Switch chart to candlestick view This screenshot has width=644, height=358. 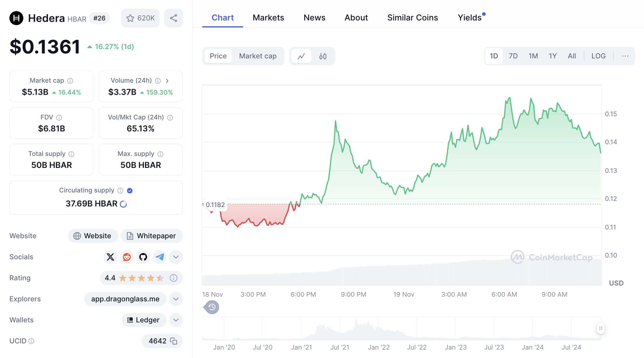pyautogui.click(x=323, y=56)
